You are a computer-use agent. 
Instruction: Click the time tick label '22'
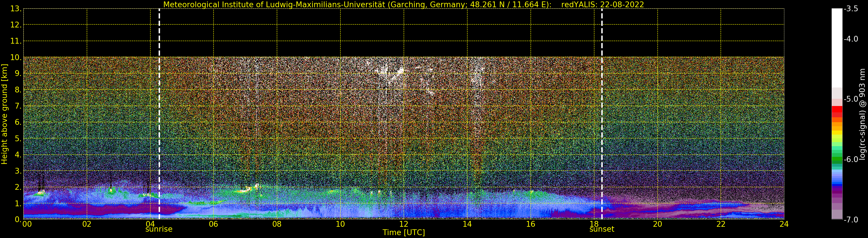click(x=721, y=224)
